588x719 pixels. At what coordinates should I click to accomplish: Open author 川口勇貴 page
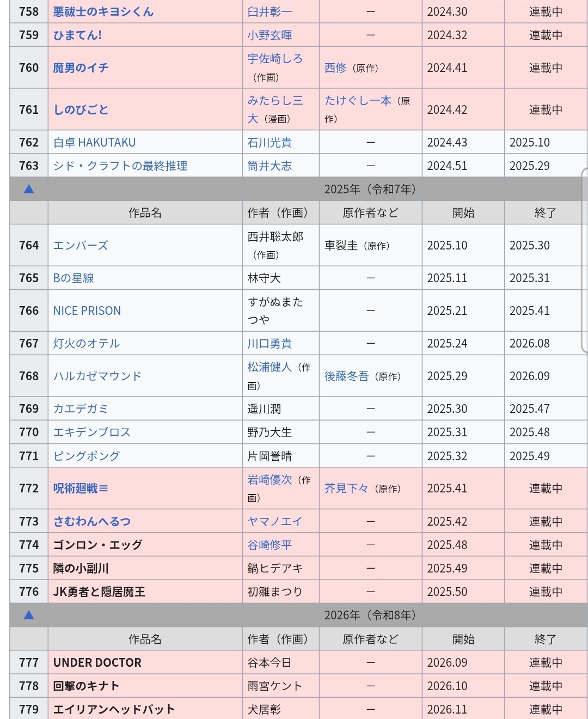pos(269,344)
